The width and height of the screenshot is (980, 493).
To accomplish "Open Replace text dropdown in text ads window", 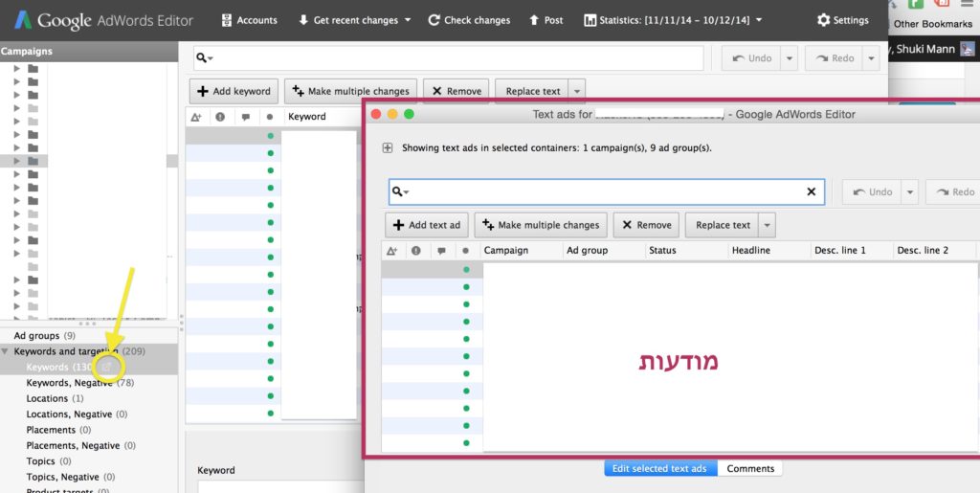I will pyautogui.click(x=767, y=225).
